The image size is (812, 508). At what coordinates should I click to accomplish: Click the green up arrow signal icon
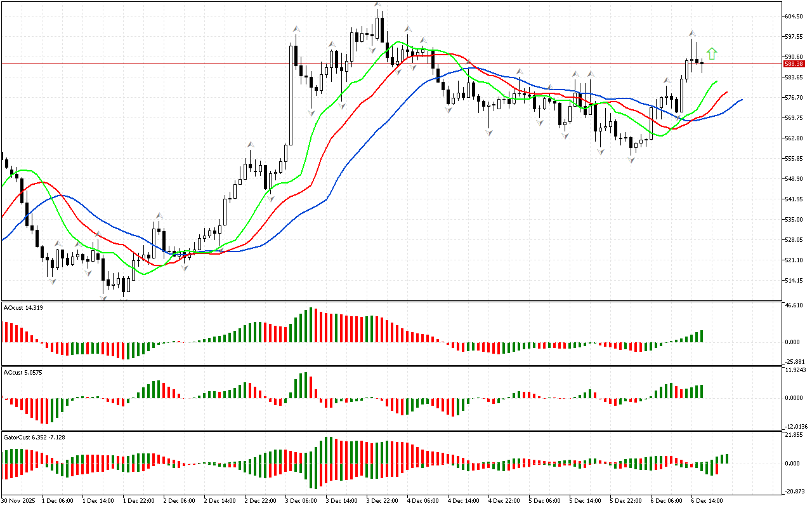712,54
